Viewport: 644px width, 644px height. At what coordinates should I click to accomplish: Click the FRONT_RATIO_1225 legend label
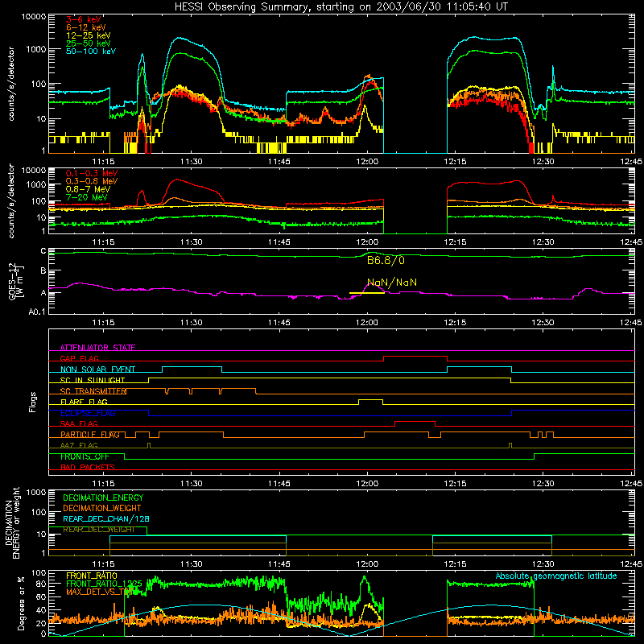104,584
